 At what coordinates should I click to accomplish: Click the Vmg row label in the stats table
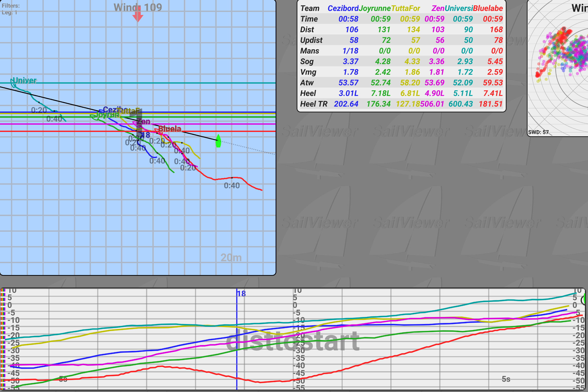(x=308, y=72)
